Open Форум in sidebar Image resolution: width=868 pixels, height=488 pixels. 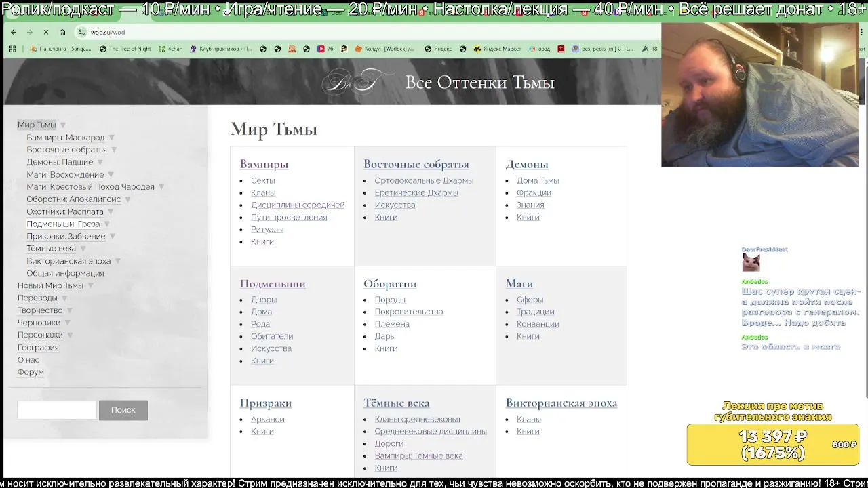31,372
